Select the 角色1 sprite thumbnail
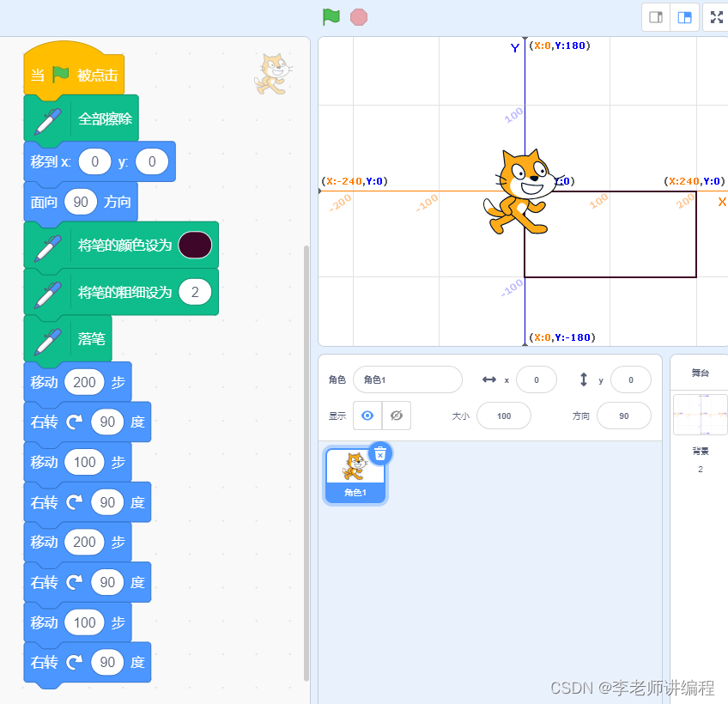This screenshot has height=704, width=728. coord(355,476)
